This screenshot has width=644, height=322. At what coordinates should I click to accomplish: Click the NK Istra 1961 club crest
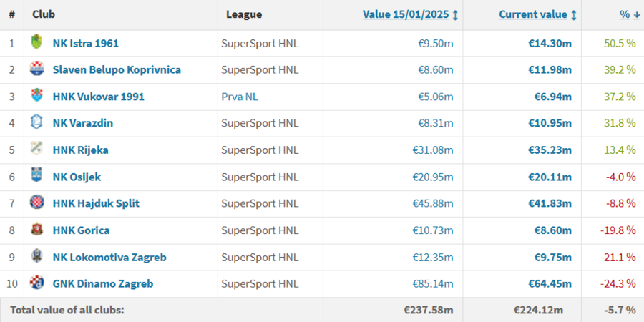(36, 43)
